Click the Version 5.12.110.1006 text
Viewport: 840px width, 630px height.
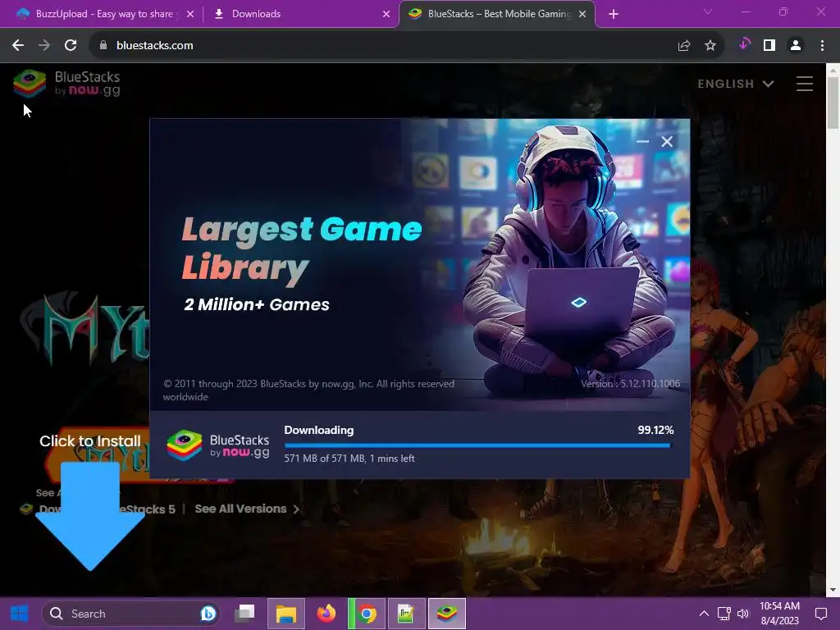[631, 384]
